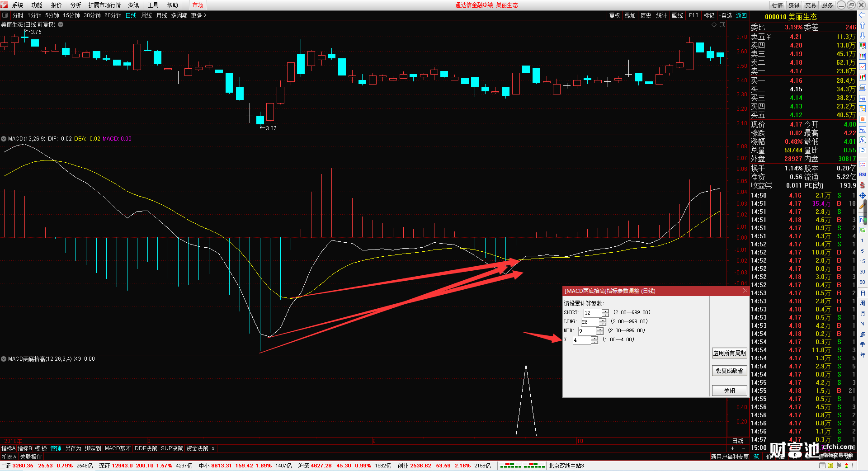
Task: Select the 日 daily period in sidebar
Action: [x=863, y=293]
